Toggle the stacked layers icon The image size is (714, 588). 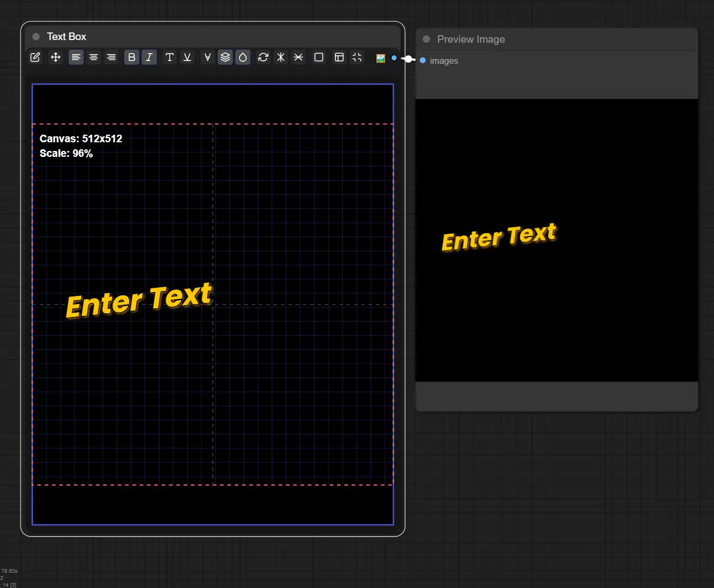[226, 57]
